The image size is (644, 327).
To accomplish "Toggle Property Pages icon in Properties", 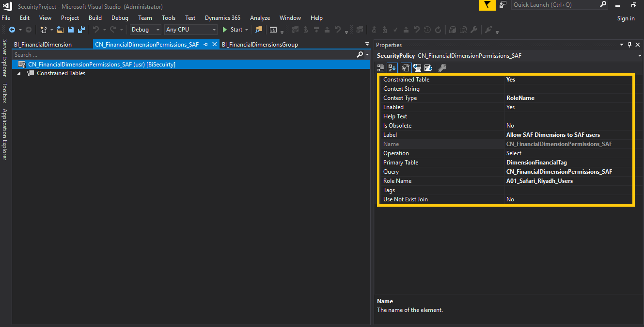I will point(406,67).
